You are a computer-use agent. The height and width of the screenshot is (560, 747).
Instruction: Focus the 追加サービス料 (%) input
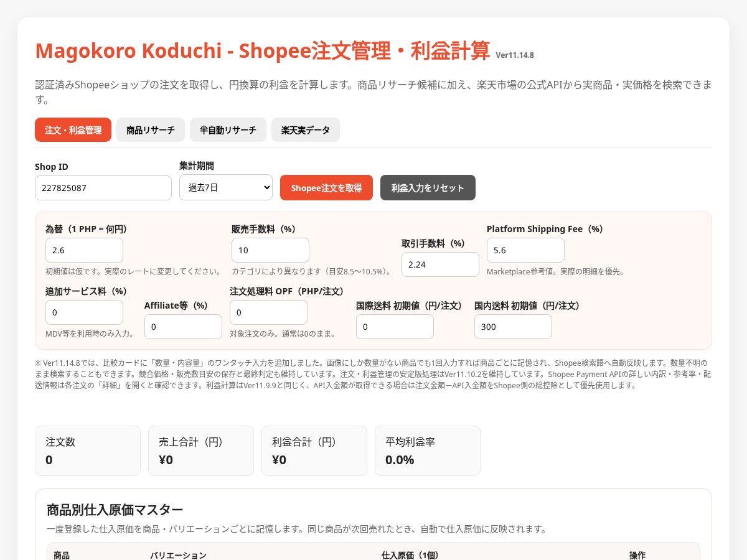[84, 312]
